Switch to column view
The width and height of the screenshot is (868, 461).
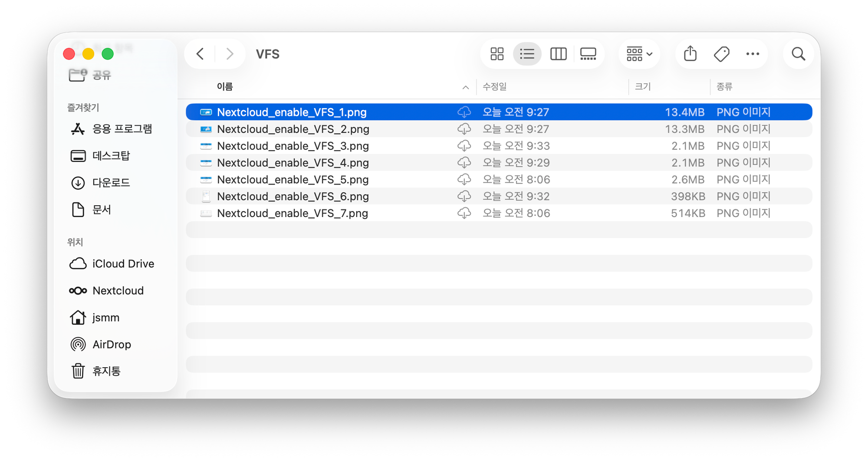558,54
